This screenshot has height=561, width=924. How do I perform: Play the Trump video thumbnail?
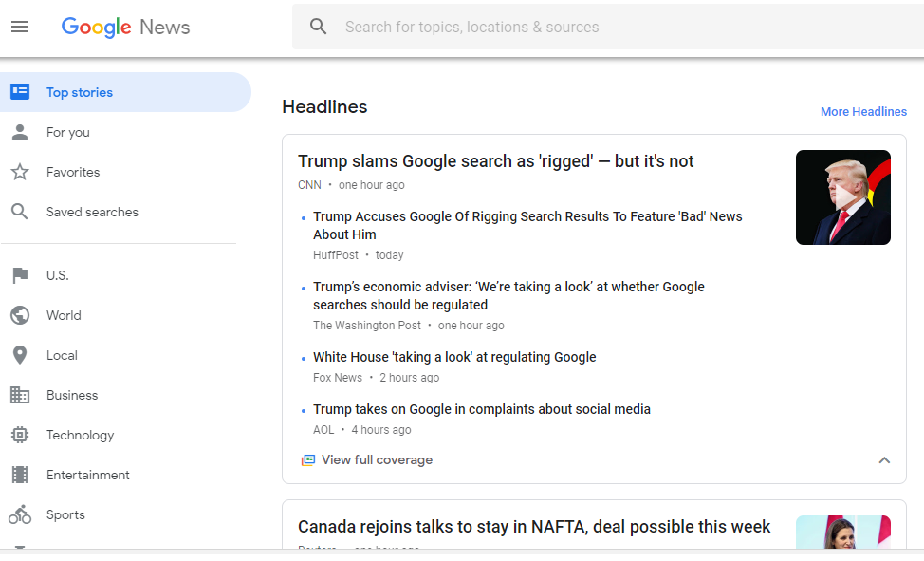click(843, 197)
